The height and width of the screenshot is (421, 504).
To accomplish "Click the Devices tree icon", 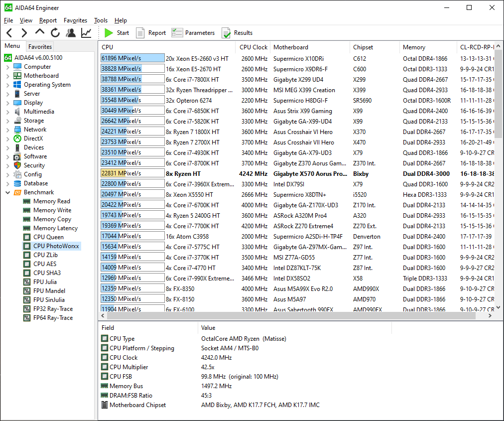I will click(x=17, y=147).
